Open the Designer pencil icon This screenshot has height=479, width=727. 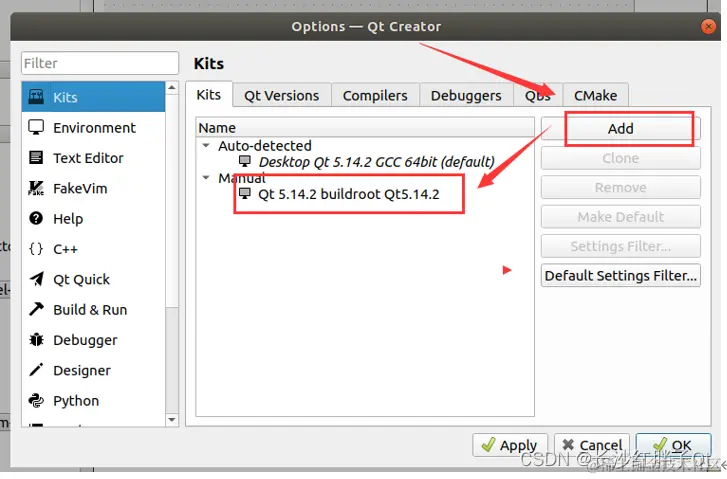36,370
